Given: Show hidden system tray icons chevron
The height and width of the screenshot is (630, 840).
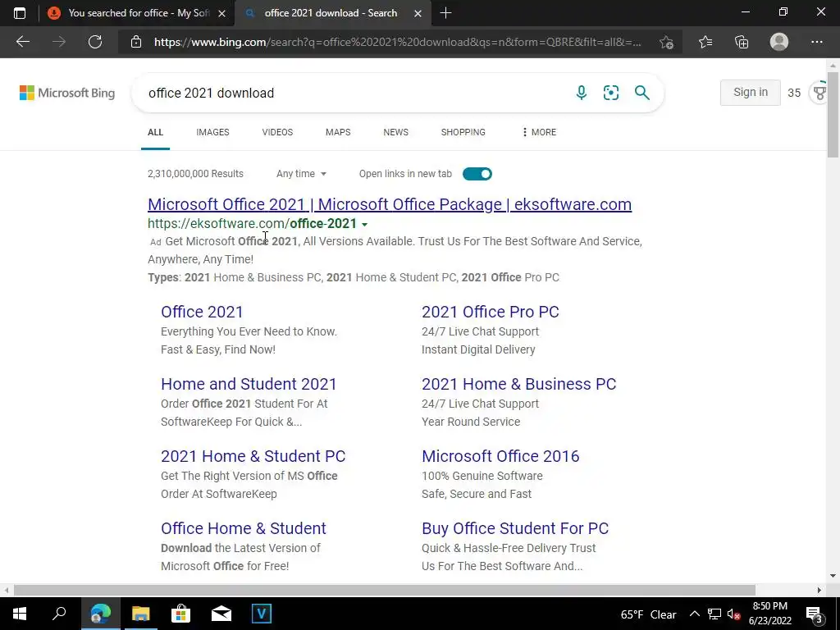Looking at the screenshot, I should click(694, 614).
